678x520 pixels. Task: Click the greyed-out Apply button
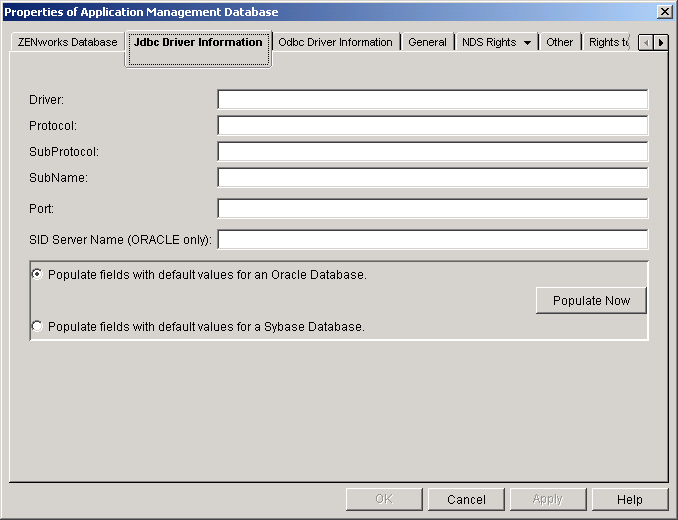click(x=548, y=499)
